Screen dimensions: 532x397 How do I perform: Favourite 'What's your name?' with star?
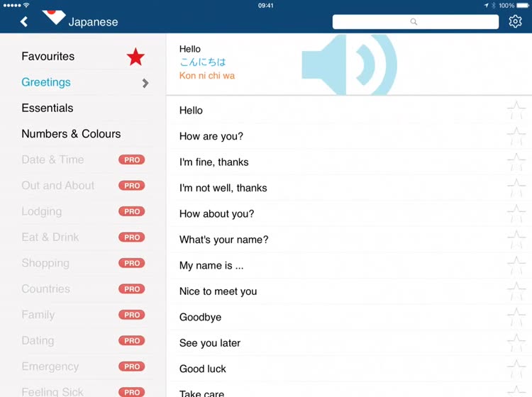pos(516,240)
